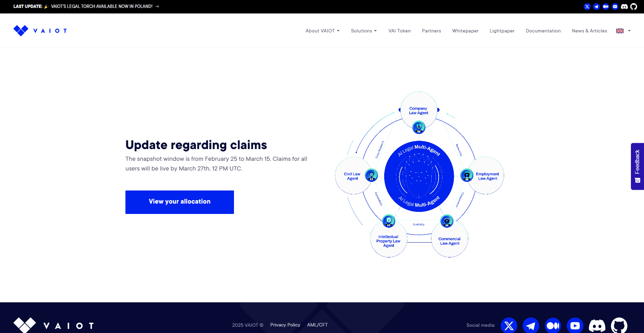Open the Lightpaper nav link
Screen dimensions: 644x333
(x=502, y=31)
